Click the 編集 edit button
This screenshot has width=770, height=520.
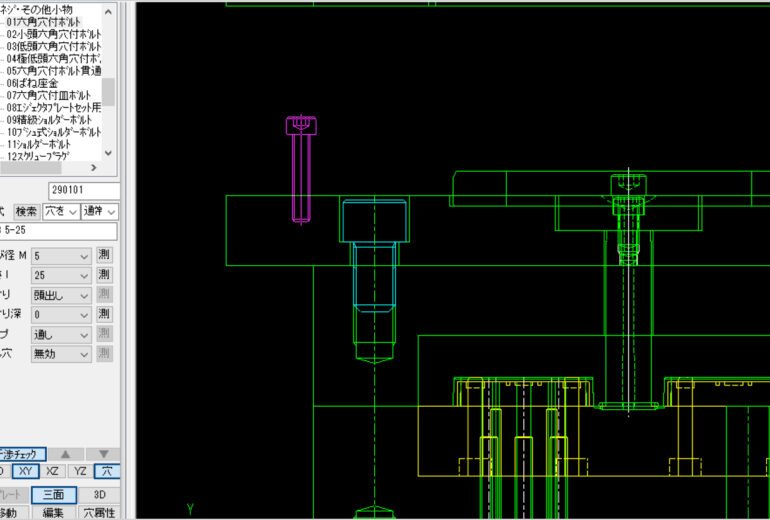(53, 513)
